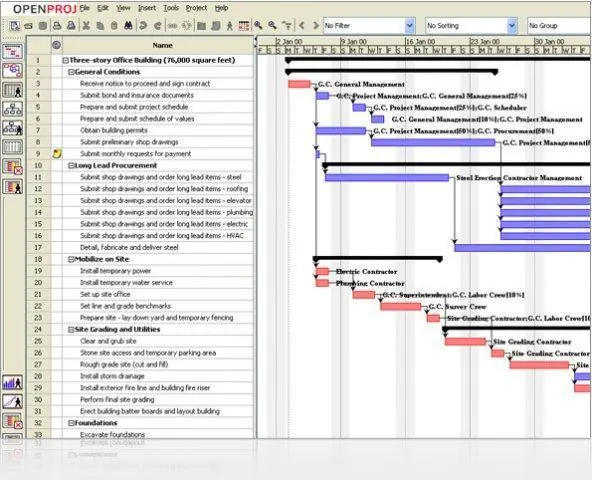This screenshot has height=480, width=592.
Task: Click the Link tasks chain icon
Action: tap(173, 26)
